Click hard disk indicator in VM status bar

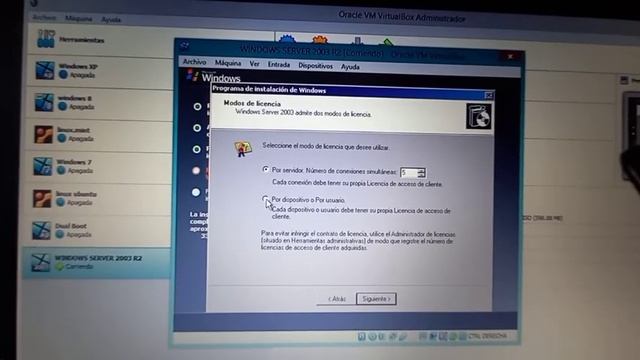(x=362, y=337)
